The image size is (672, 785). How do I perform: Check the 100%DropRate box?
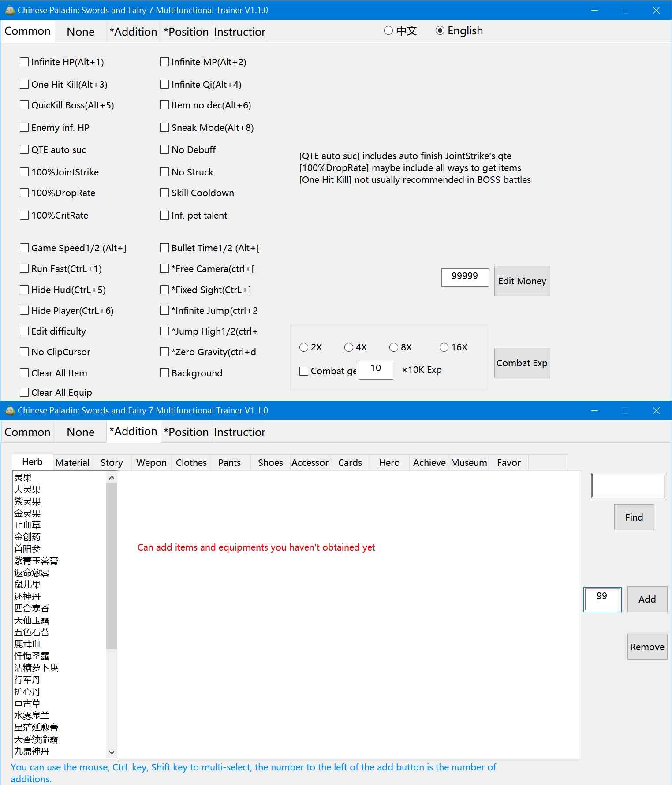click(x=24, y=193)
